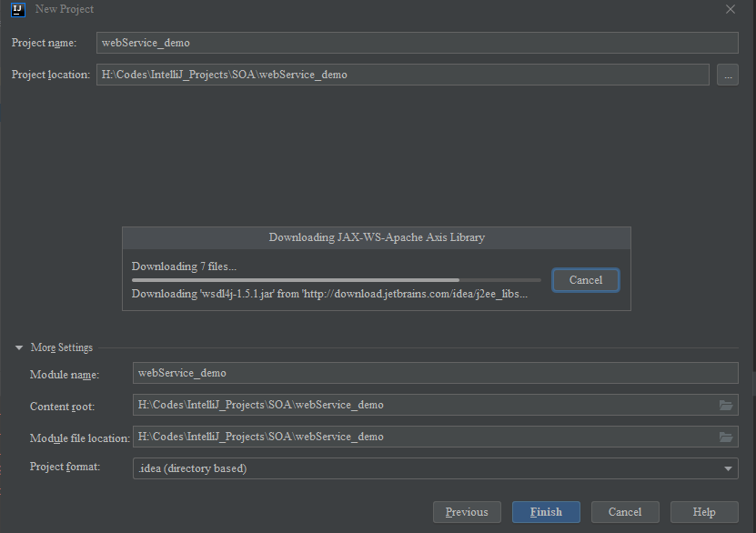This screenshot has height=533, width=756.
Task: Browse folder icon for Module file location
Action: click(726, 437)
